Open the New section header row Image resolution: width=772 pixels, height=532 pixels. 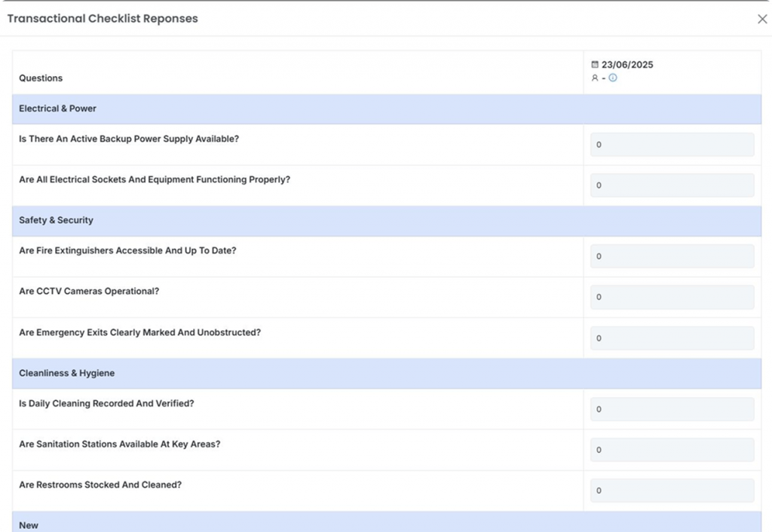click(x=29, y=524)
